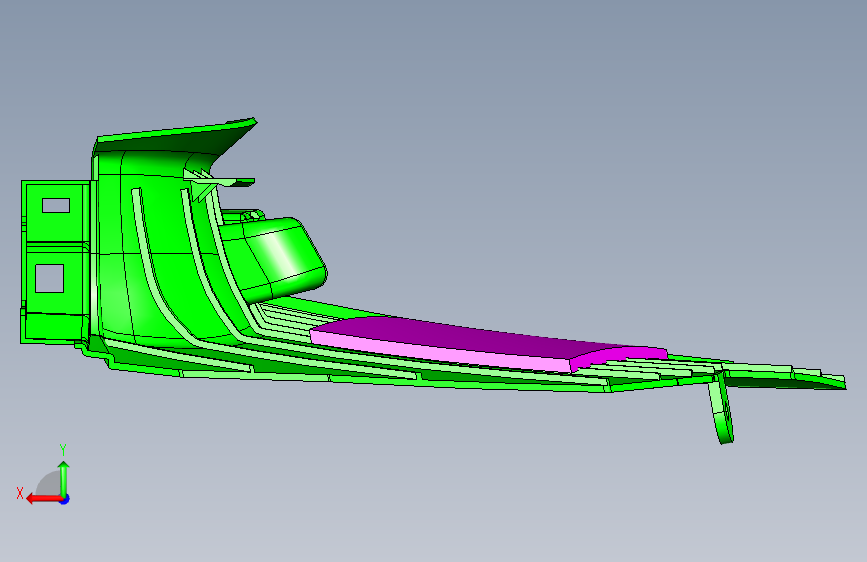The width and height of the screenshot is (867, 562).
Task: Pick the lower square cutout in the left block
Action: click(49, 278)
